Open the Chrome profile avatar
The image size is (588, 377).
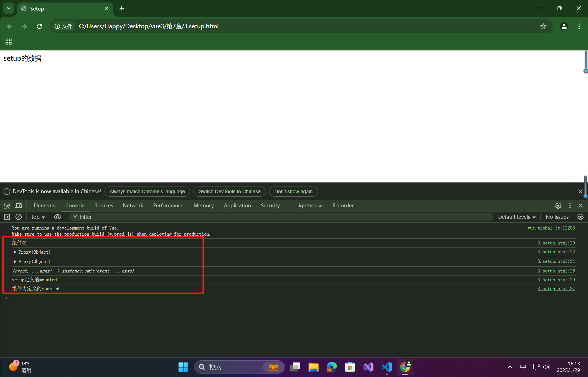click(x=564, y=26)
